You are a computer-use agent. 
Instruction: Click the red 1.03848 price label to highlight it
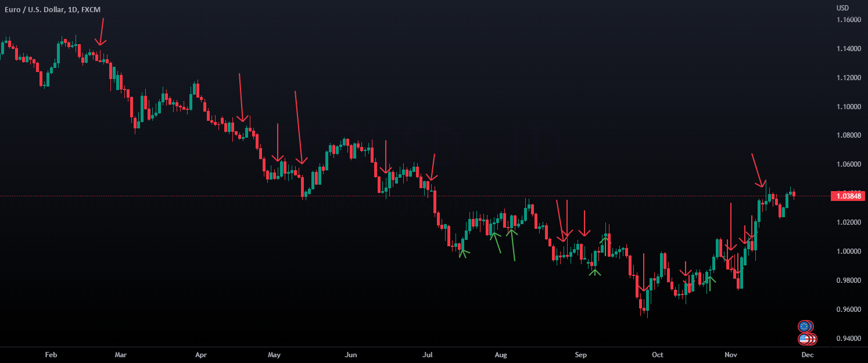(x=847, y=196)
